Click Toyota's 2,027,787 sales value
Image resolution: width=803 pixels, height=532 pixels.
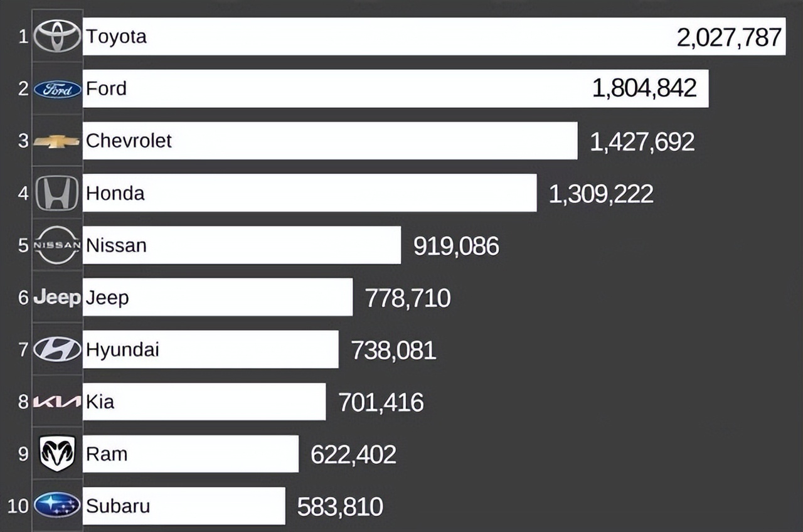(x=729, y=38)
